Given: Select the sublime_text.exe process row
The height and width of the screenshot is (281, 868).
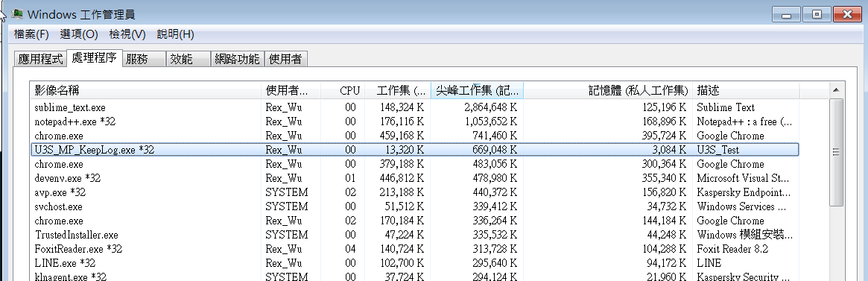Looking at the screenshot, I should click(414, 107).
